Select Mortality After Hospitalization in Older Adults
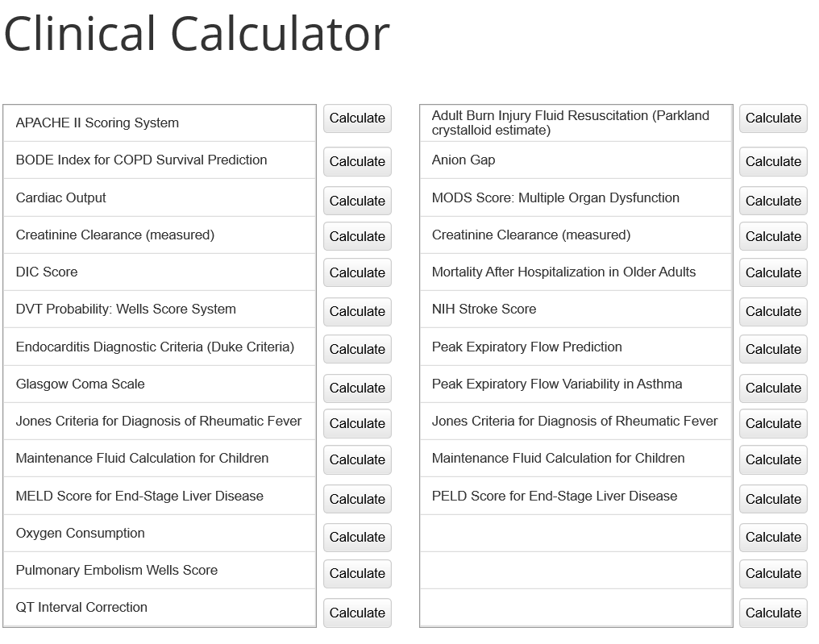Viewport: 819px width, 644px height. click(x=563, y=272)
